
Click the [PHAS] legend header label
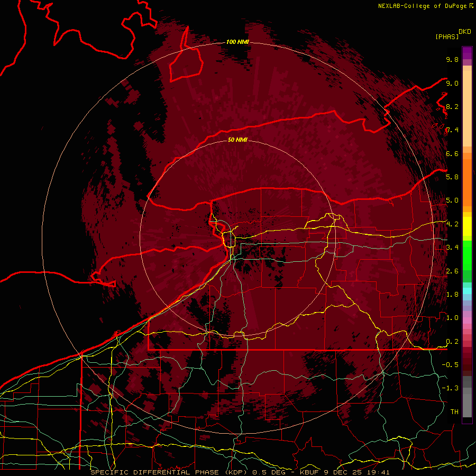pos(447,36)
